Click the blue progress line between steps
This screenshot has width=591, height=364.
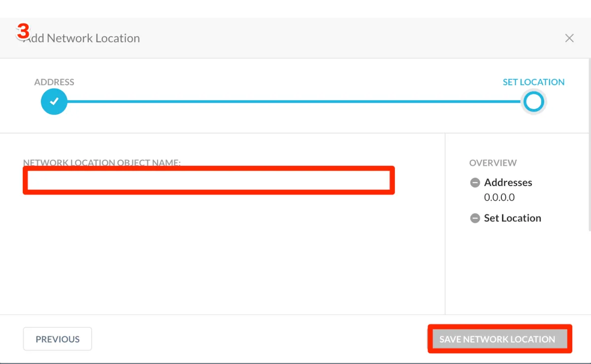(294, 102)
